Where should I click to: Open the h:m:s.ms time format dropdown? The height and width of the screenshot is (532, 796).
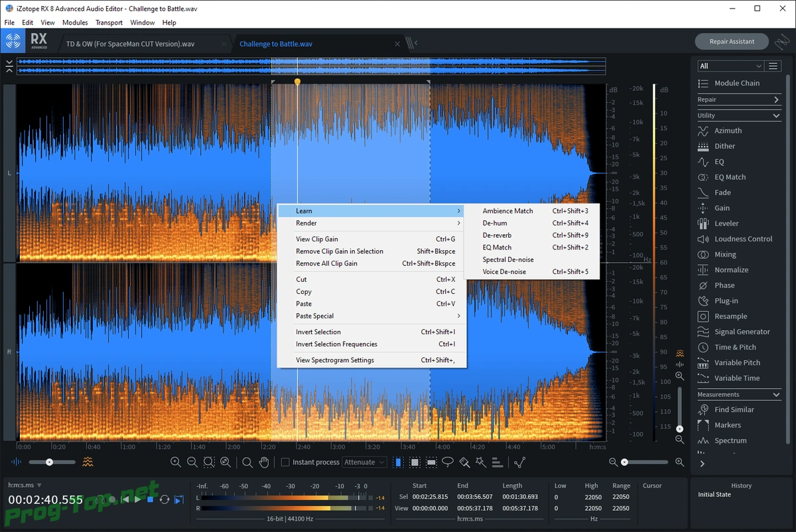(x=25, y=485)
